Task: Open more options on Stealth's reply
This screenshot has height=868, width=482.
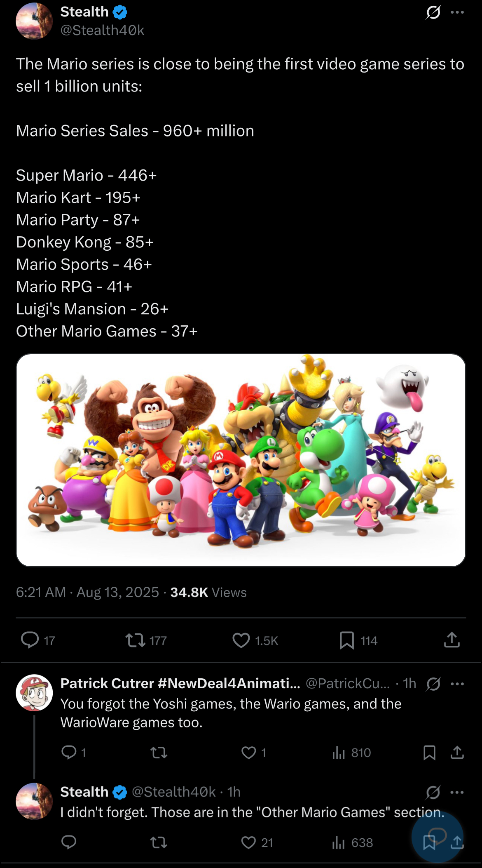Action: 457,792
